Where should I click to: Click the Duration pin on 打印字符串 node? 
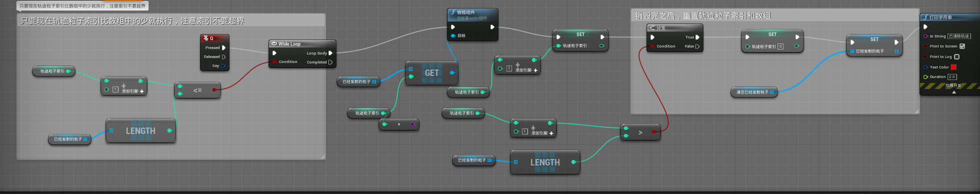pyautogui.click(x=925, y=77)
